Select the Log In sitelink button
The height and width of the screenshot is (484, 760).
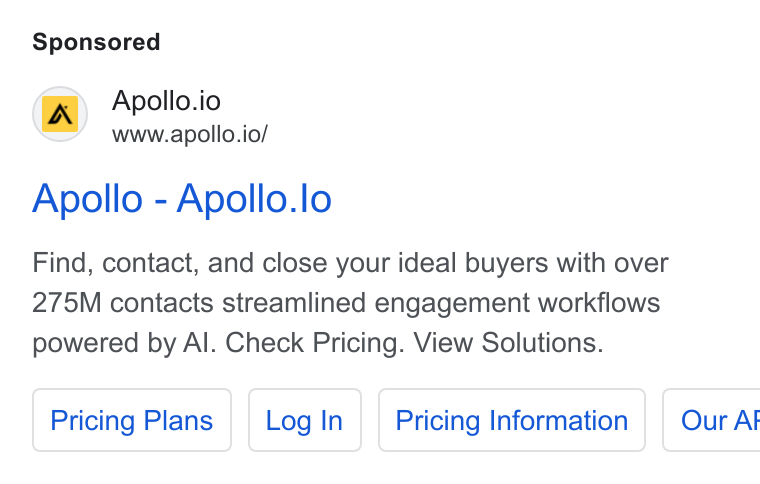305,420
